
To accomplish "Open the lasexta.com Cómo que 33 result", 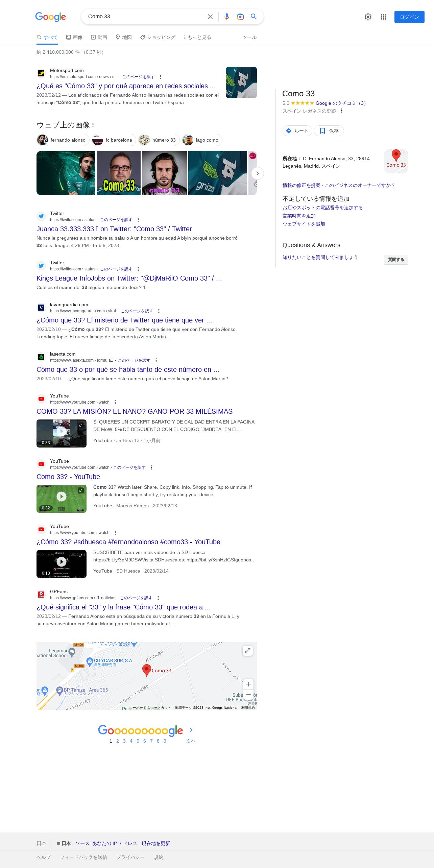I will coord(128,369).
